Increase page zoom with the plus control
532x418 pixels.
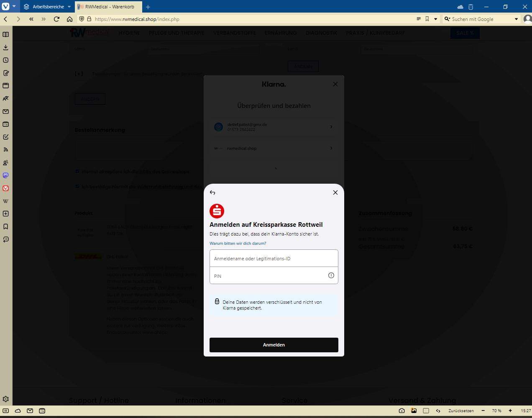(x=510, y=410)
